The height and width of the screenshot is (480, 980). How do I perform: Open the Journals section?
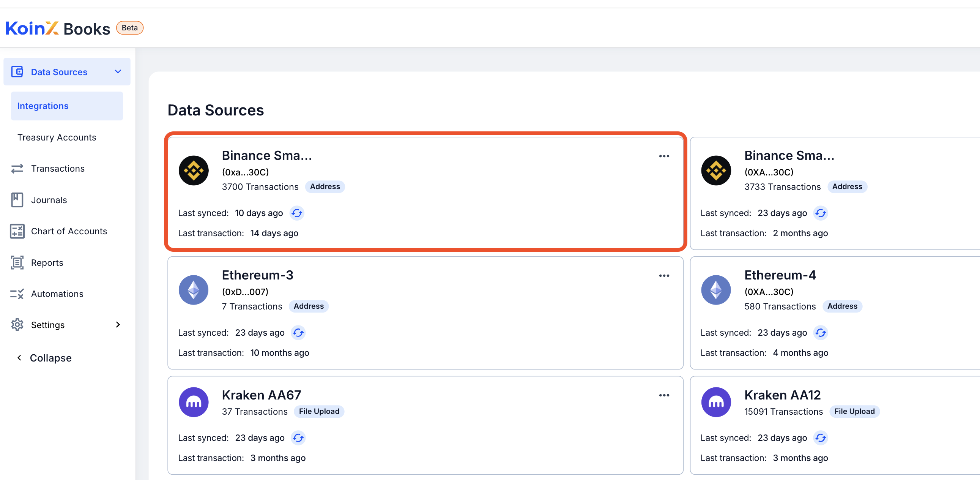[x=49, y=200]
